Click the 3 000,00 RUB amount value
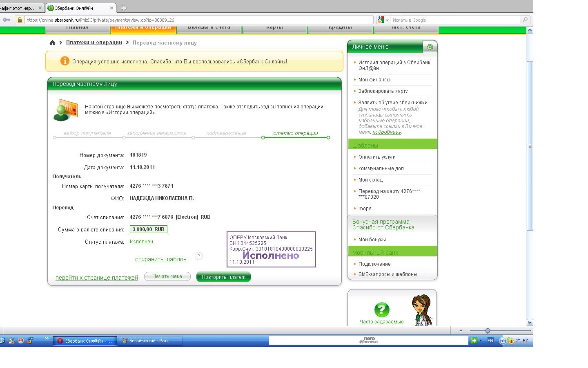The width and height of the screenshot is (588, 368). click(x=149, y=229)
